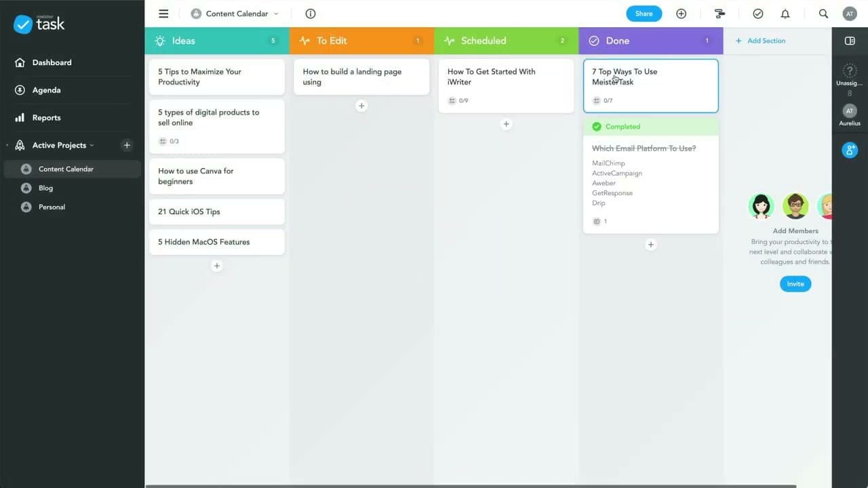Click the Invite button
Screen dimensions: 868x488
(795, 283)
